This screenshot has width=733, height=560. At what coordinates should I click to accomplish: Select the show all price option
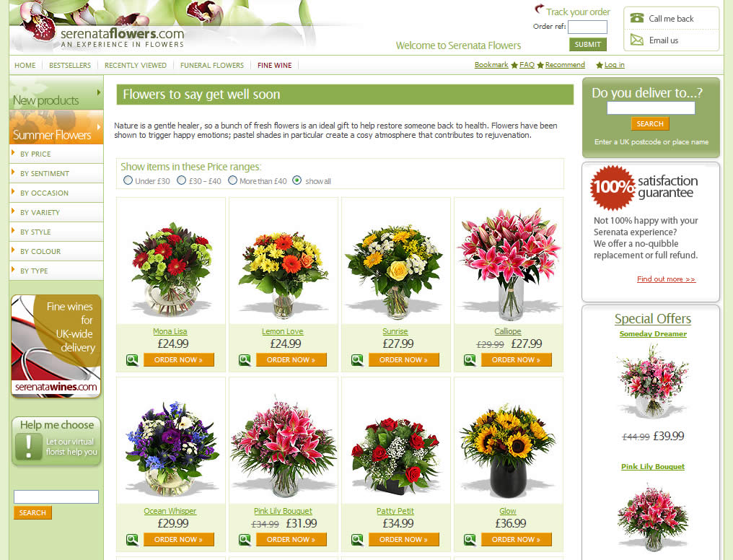(x=297, y=180)
